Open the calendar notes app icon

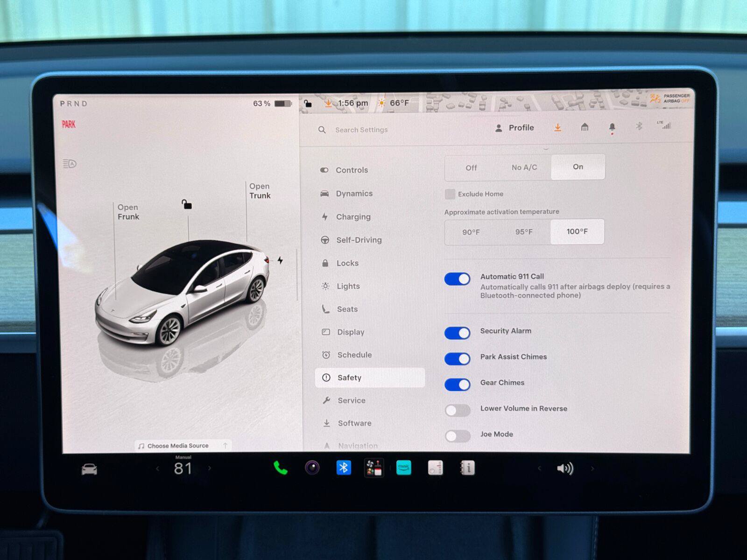(435, 468)
